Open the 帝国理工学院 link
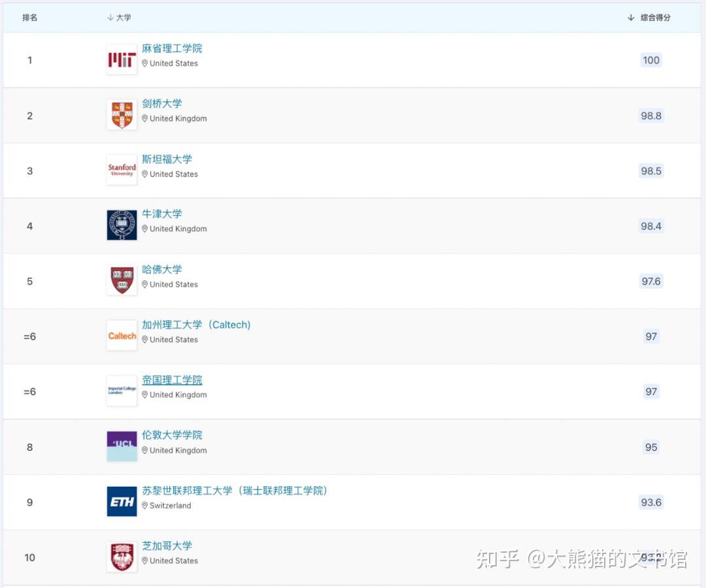706x588 pixels. [172, 380]
